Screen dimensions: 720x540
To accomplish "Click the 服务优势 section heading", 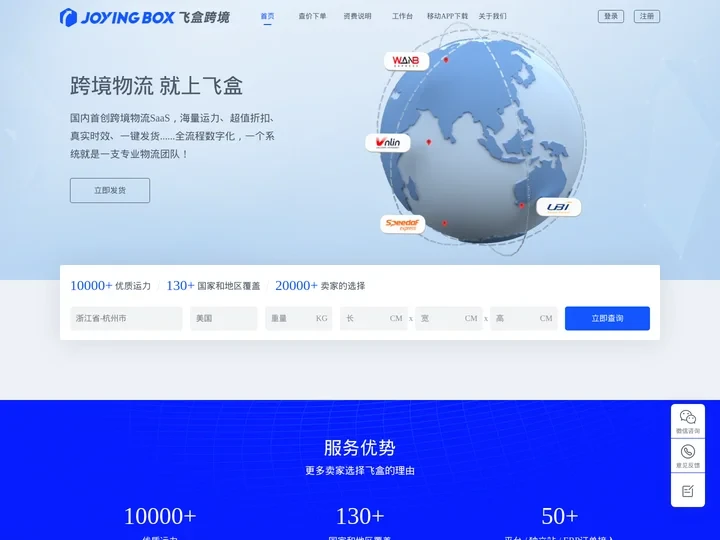I will [360, 448].
